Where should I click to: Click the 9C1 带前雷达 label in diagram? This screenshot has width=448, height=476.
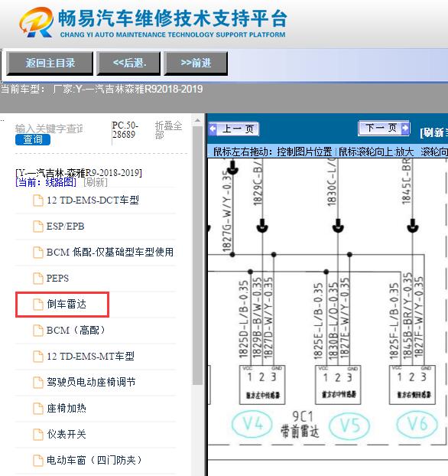click(x=300, y=425)
